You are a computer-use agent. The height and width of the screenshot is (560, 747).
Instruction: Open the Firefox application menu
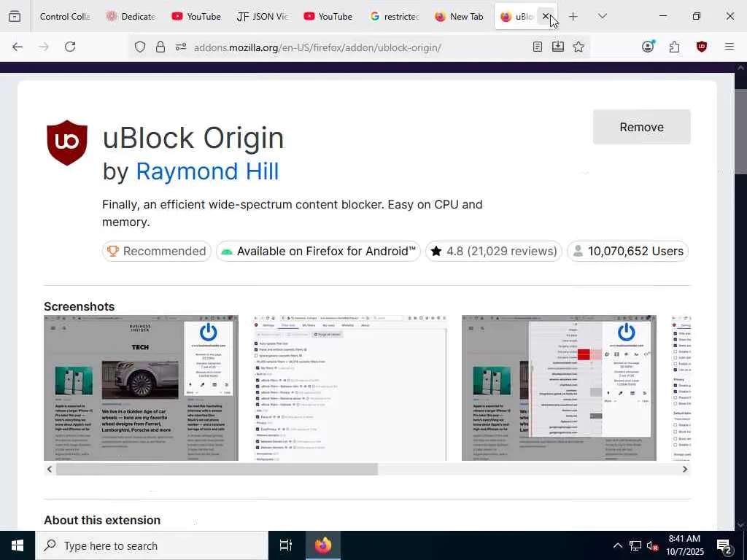pos(729,47)
